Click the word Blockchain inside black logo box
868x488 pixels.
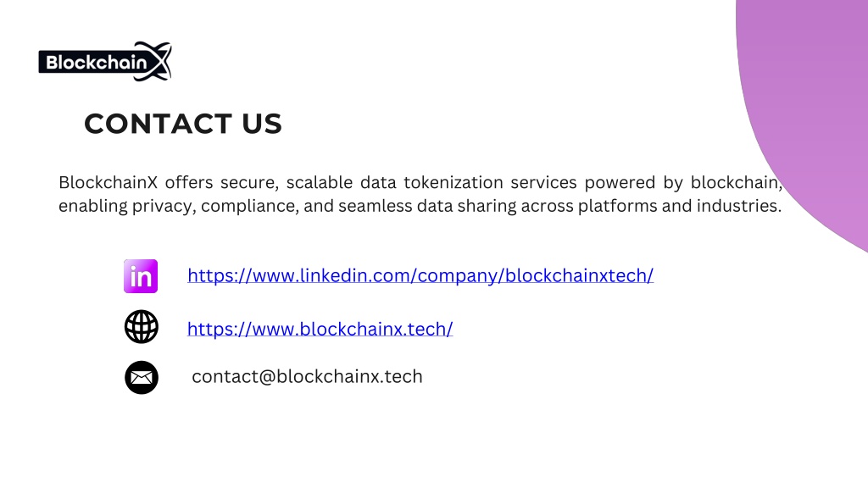[x=97, y=62]
